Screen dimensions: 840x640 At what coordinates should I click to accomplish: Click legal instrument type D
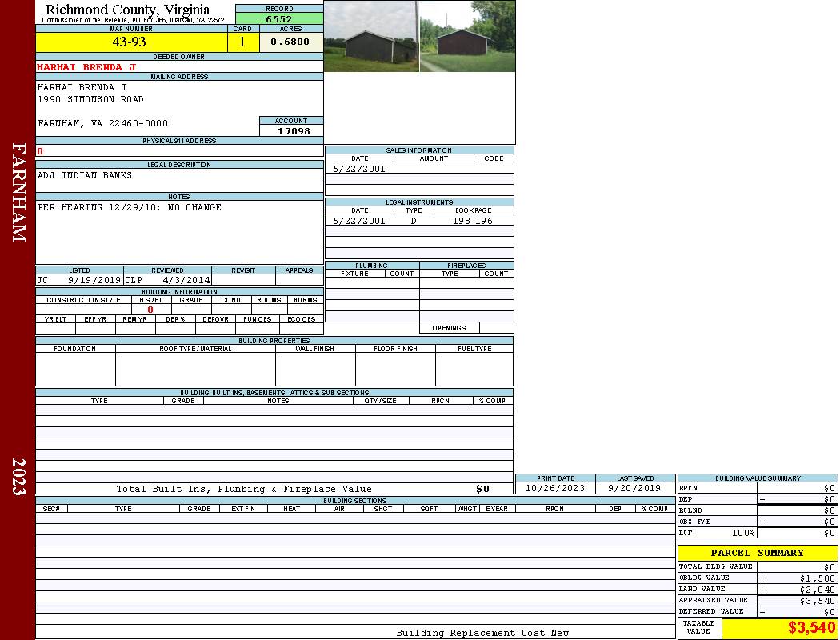(413, 221)
